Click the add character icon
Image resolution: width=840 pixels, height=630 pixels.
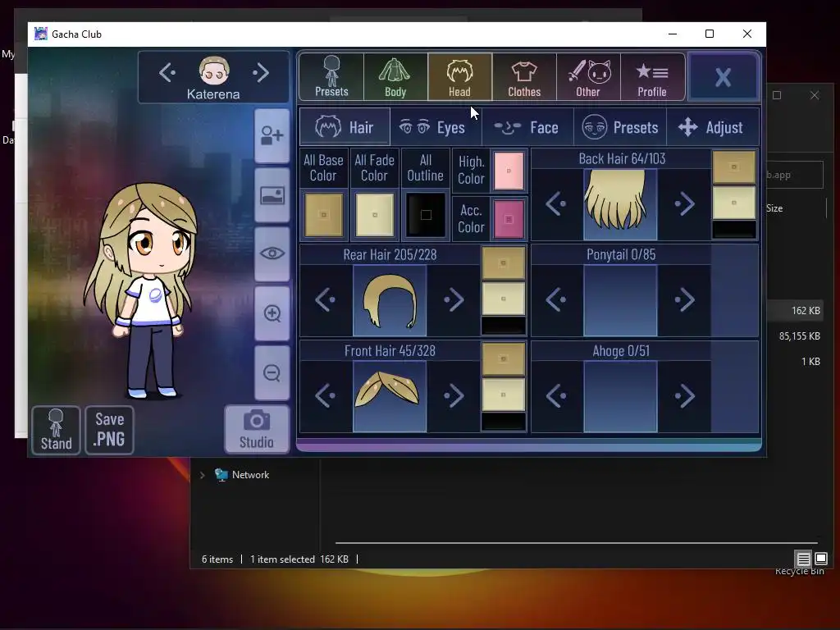coord(272,135)
